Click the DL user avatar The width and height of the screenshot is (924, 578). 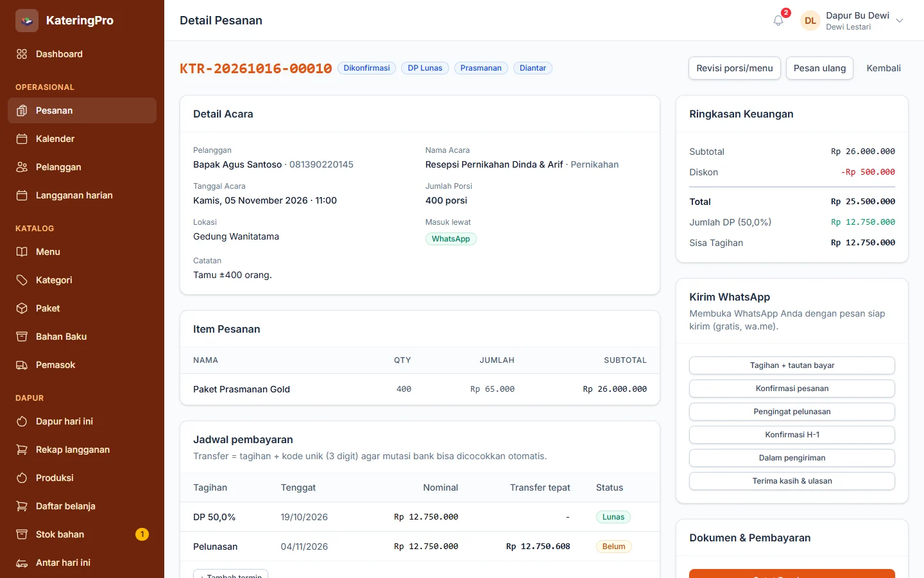[810, 21]
